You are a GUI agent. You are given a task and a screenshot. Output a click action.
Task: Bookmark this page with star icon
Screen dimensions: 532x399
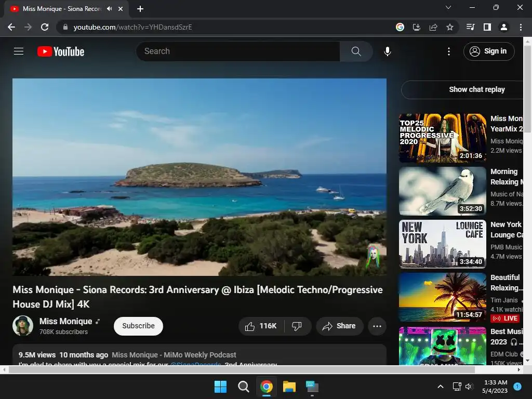point(450,27)
